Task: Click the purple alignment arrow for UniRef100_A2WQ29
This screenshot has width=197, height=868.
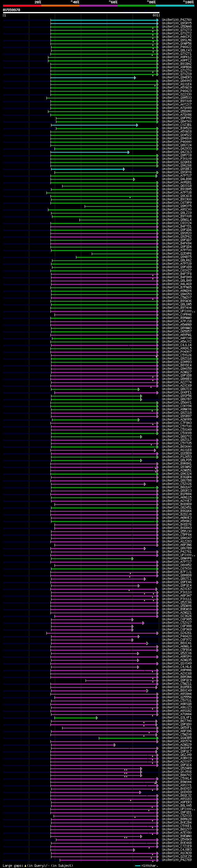Action: 115,745
